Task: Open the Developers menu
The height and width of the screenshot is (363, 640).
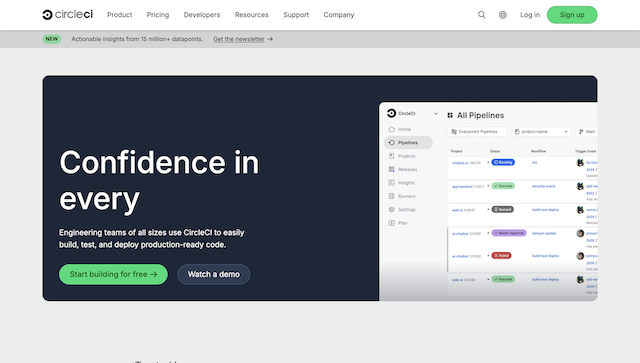Action: (x=202, y=15)
